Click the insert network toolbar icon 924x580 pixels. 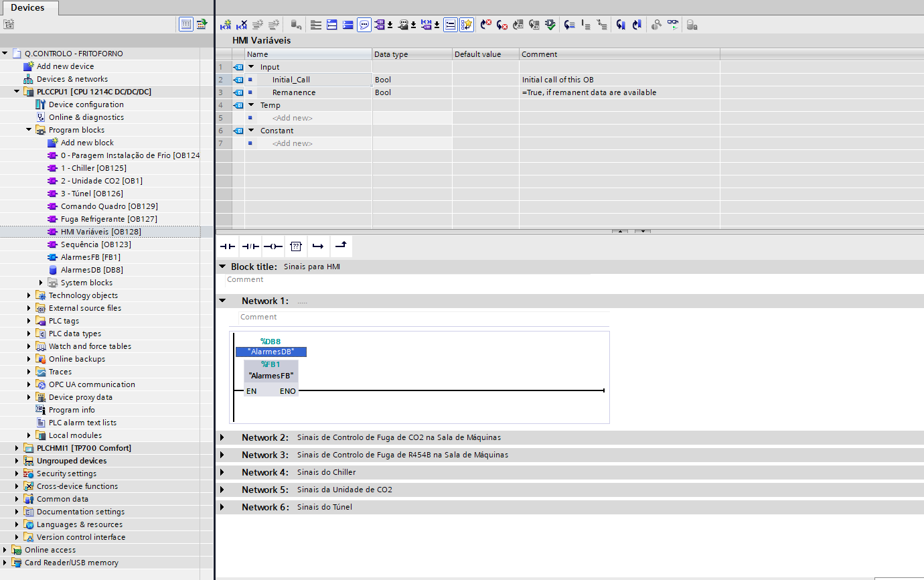226,25
